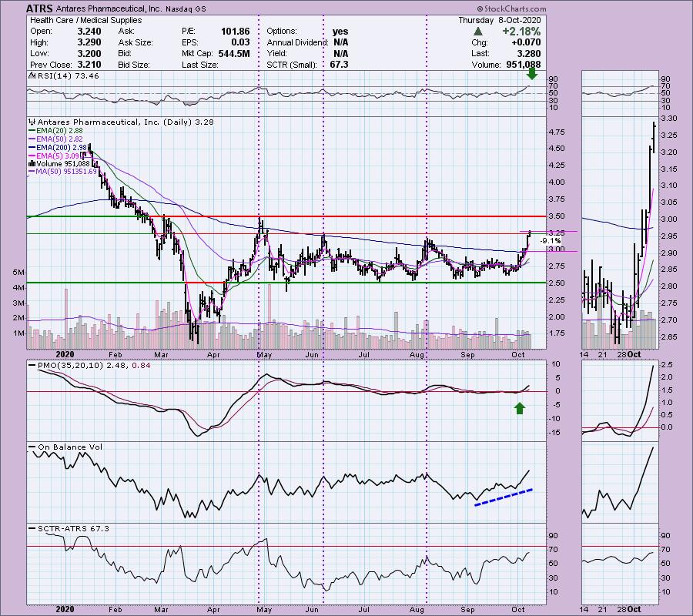Click the Volume row in the header quote table

coord(506,65)
